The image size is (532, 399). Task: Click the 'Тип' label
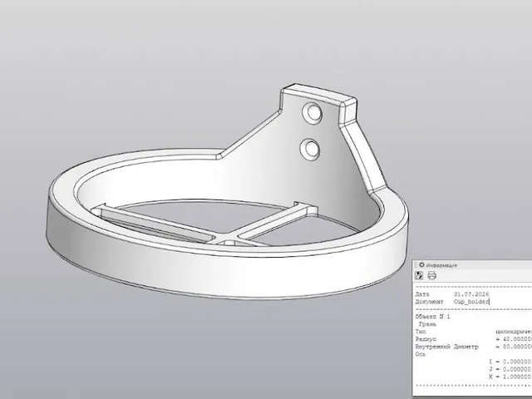click(x=421, y=332)
